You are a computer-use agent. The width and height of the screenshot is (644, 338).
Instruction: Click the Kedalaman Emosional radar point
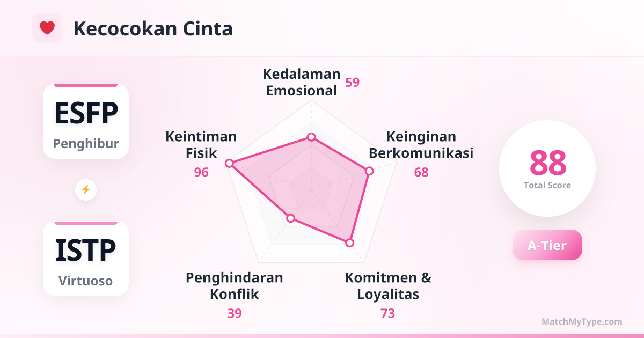311,137
